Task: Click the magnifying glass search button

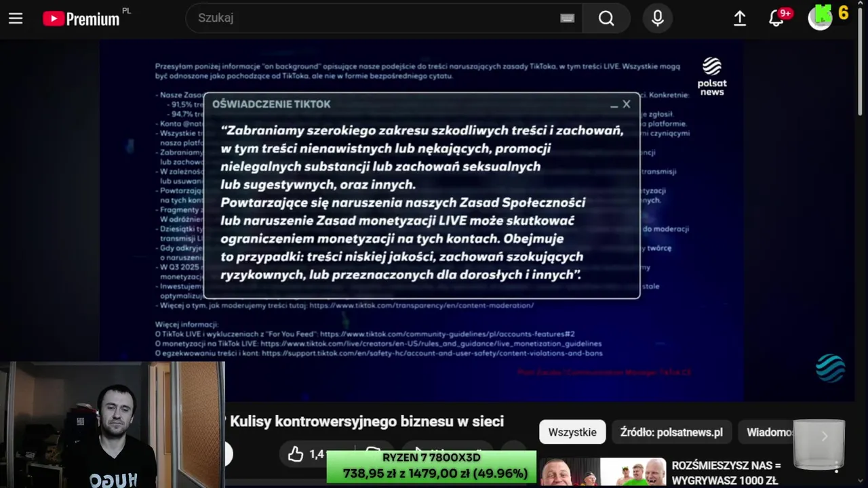Action: (606, 18)
